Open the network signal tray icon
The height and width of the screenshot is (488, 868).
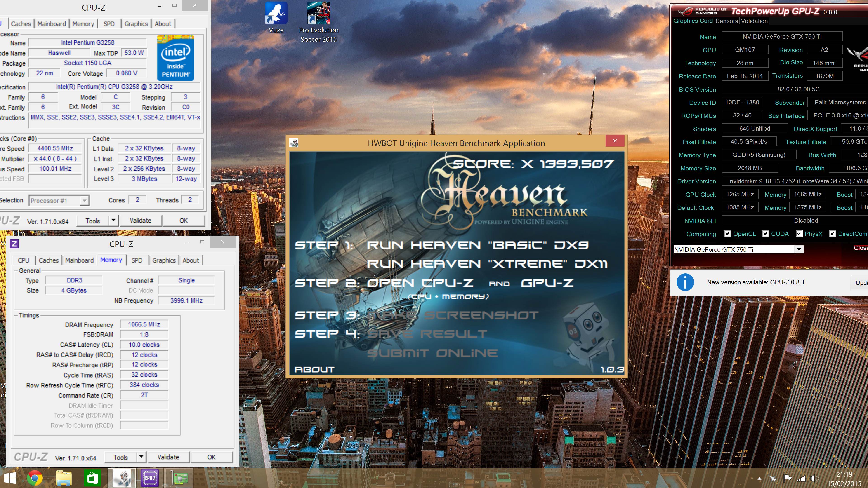coord(801,479)
